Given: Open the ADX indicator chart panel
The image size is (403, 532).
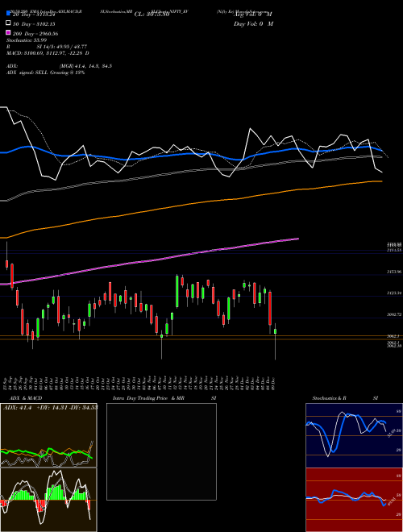Looking at the screenshot, I should (x=48, y=435).
